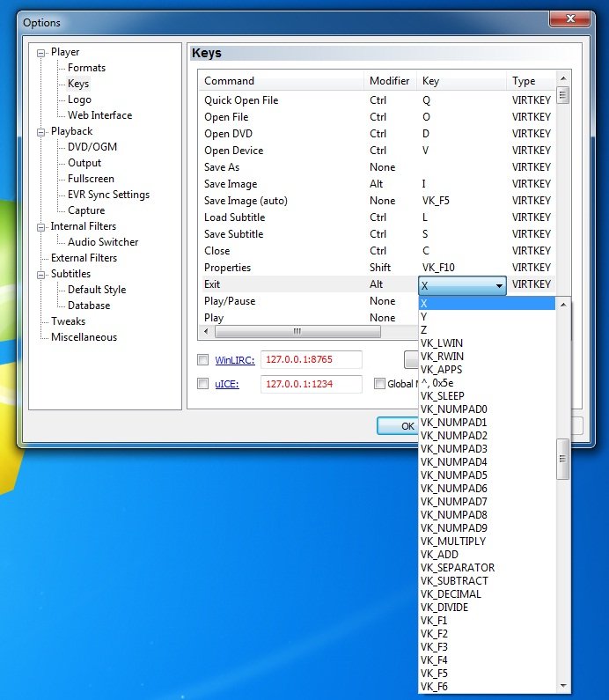609x700 pixels.
Task: Select the Load Subtitle command row
Action: click(x=378, y=217)
